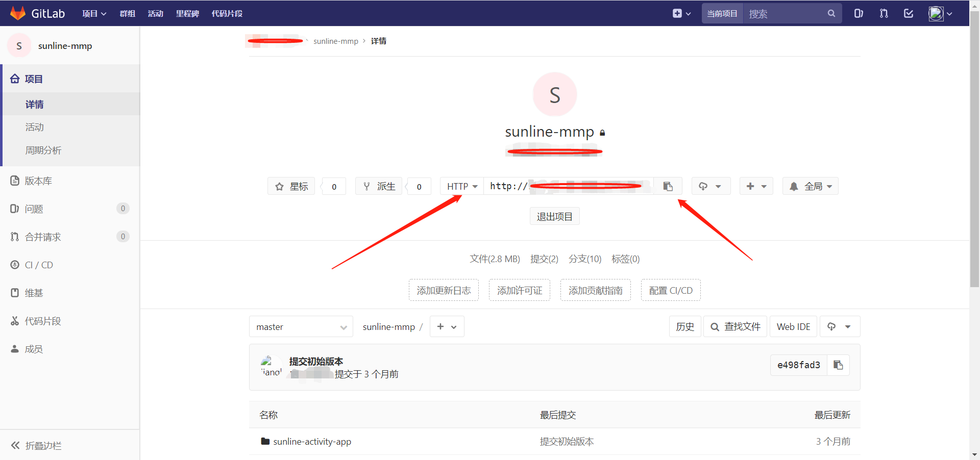
Task: Open 里程碑 in top menu
Action: [x=187, y=14]
